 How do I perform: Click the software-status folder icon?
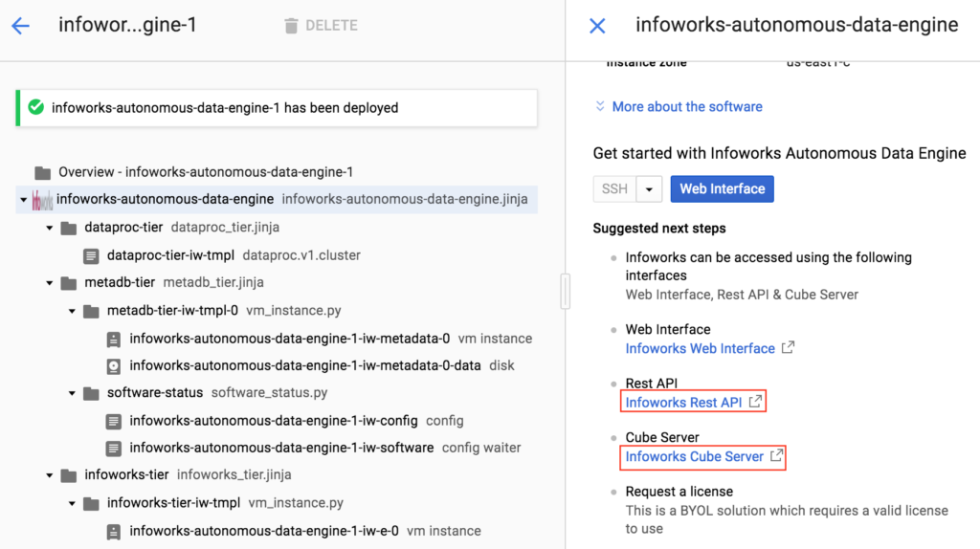point(91,393)
